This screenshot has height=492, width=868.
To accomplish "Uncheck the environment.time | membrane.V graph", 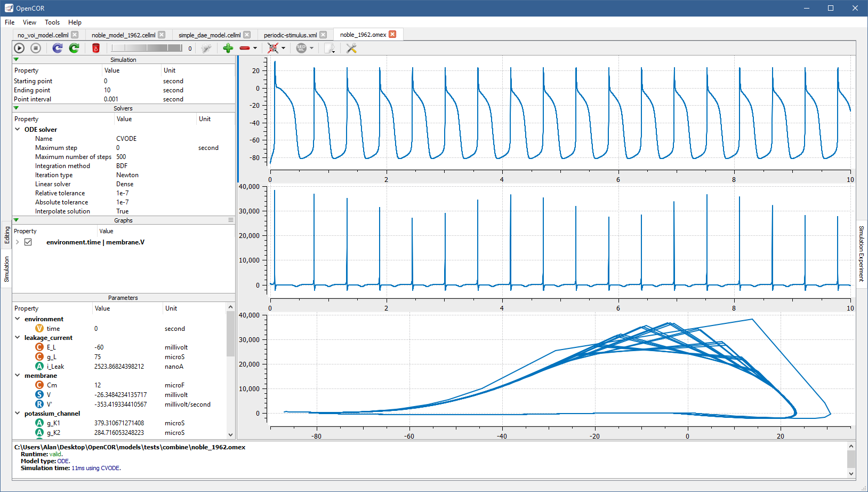I will pyautogui.click(x=28, y=242).
